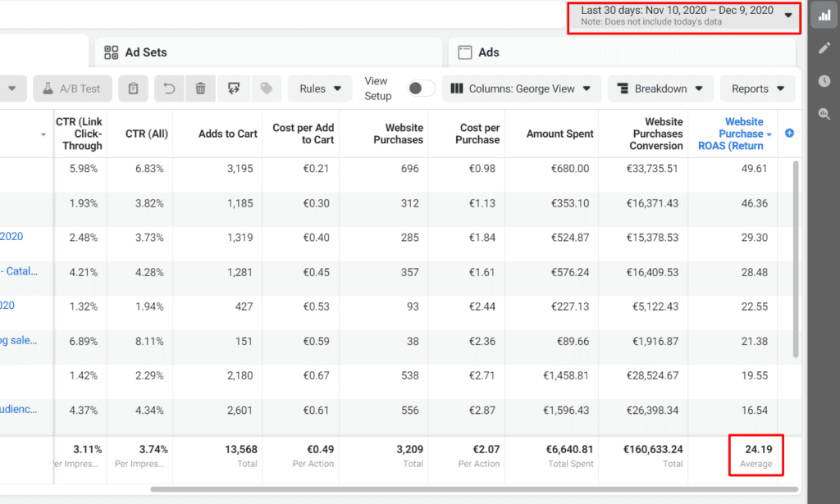Click the undo arrow icon button

coord(169,89)
